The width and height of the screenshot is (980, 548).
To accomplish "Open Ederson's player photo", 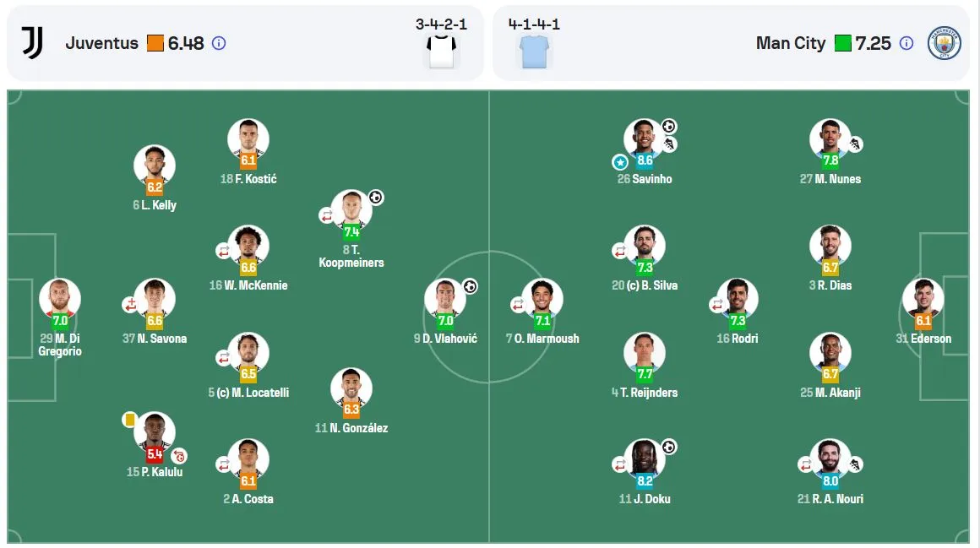I will pos(923,299).
